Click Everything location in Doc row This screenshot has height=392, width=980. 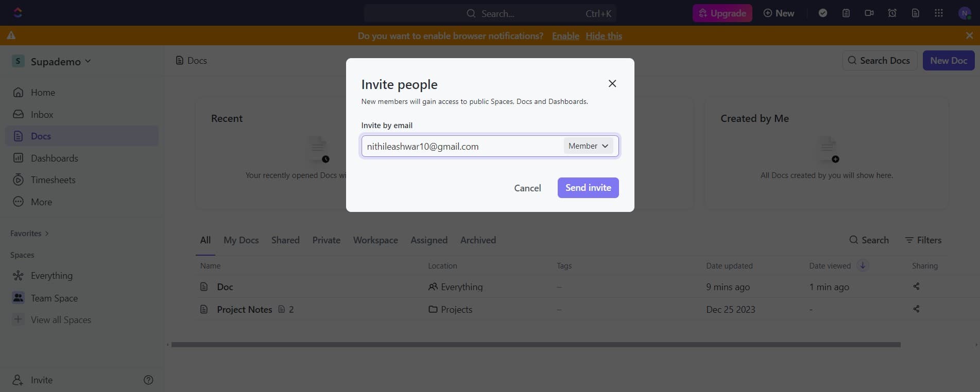(455, 287)
